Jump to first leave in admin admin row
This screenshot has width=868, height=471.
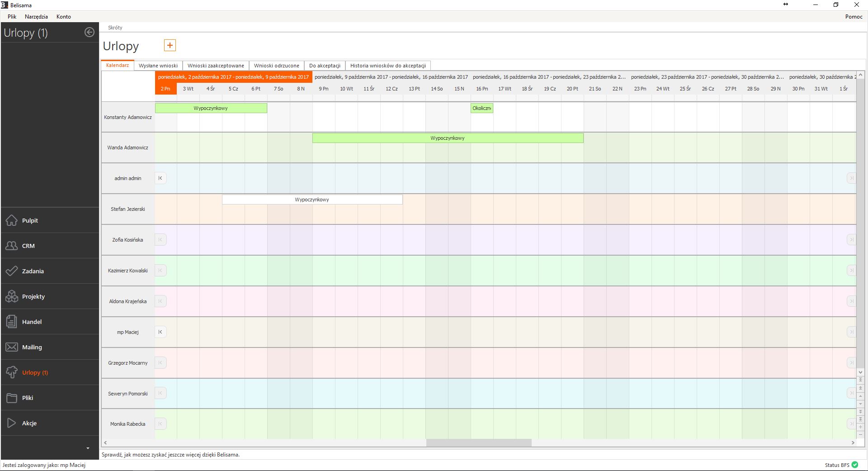pyautogui.click(x=160, y=178)
